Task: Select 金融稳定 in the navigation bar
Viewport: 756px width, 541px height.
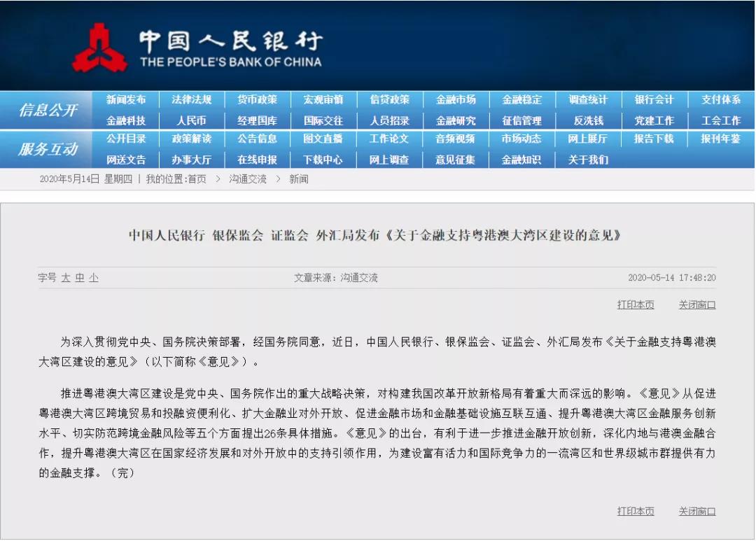Action: pos(522,99)
